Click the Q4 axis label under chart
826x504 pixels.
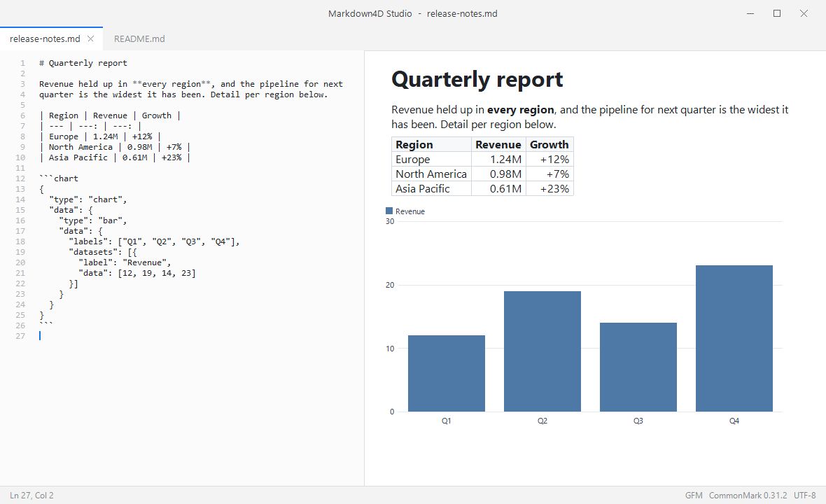734,421
